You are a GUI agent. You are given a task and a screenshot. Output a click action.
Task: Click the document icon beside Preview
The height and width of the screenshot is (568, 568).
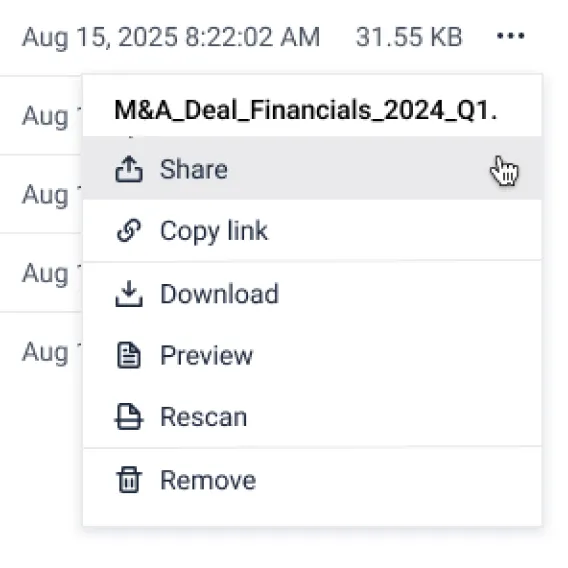[129, 356]
